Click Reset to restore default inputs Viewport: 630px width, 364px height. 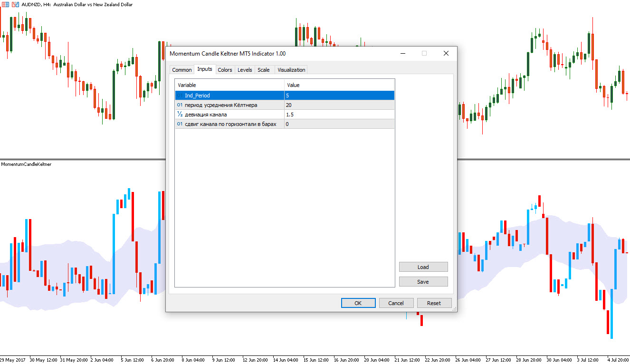click(434, 303)
